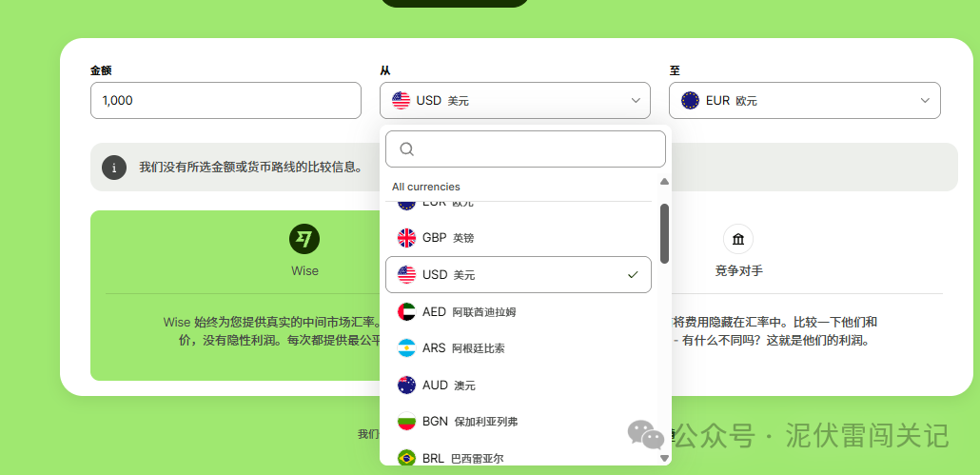980x475 pixels.
Task: Select GBP from currency list
Action: pyautogui.click(x=519, y=238)
